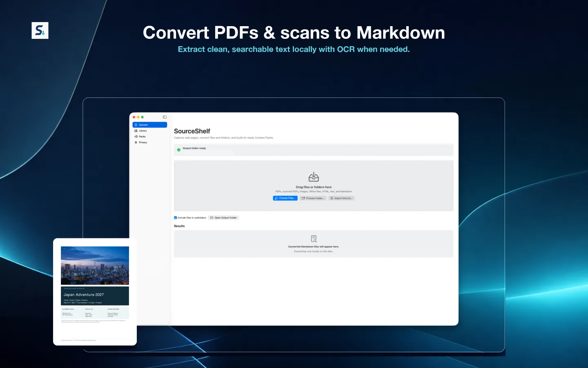The height and width of the screenshot is (368, 588).
Task: Click the Choose Folder button
Action: [x=313, y=198]
